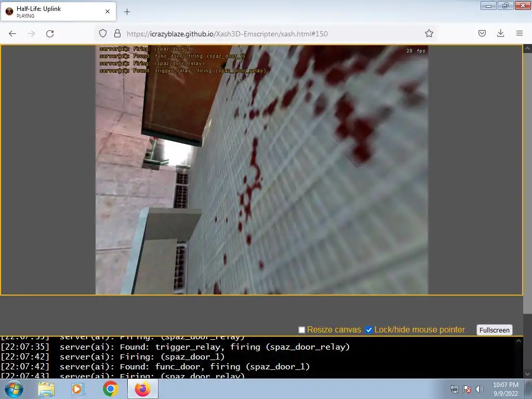This screenshot has height=399, width=532.
Task: Open volume speaker tray icon
Action: 479,389
